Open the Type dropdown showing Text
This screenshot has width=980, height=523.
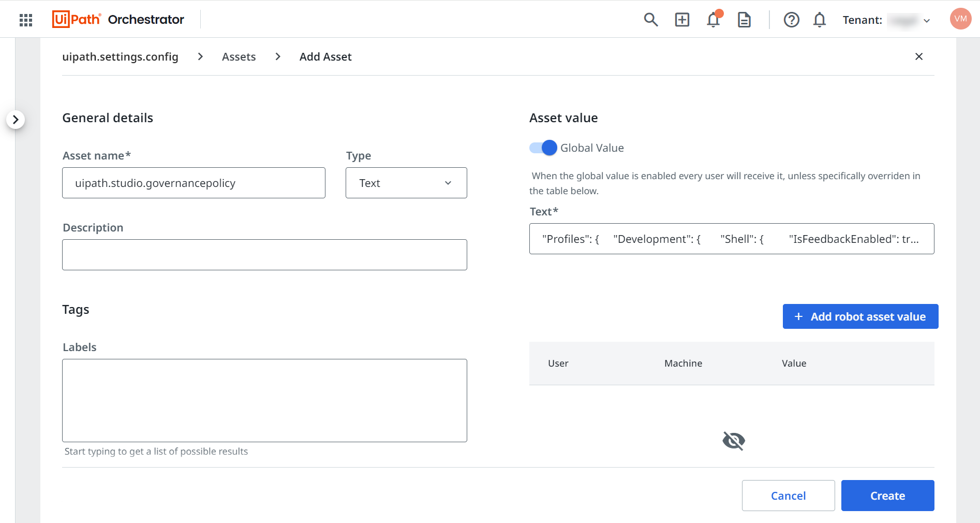coord(406,183)
